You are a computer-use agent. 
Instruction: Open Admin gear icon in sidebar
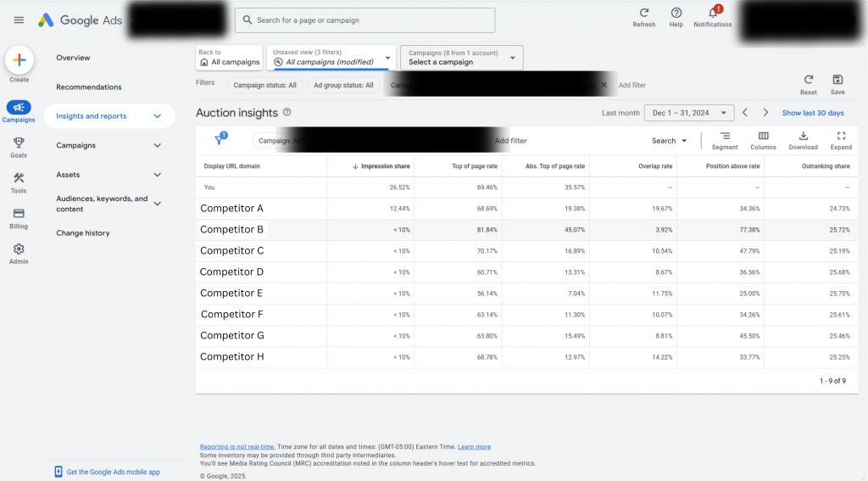pyautogui.click(x=19, y=249)
